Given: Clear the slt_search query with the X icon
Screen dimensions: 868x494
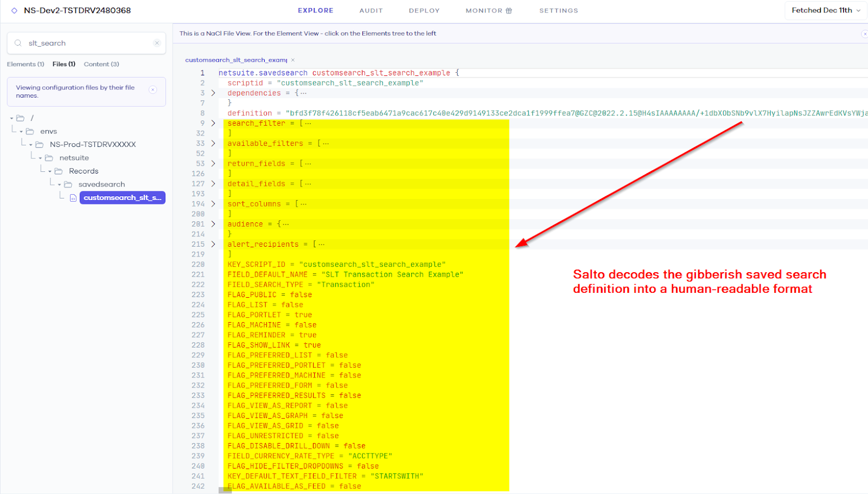Looking at the screenshot, I should click(x=157, y=43).
